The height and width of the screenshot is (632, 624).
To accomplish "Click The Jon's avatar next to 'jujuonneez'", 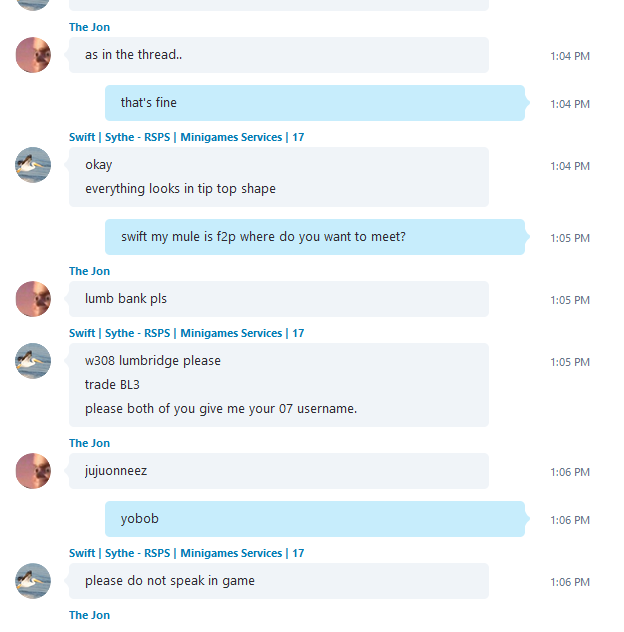I will coord(33,471).
